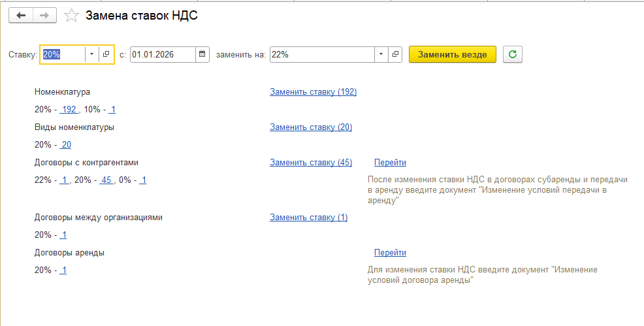
Task: Expand the replace-with 22% dropdown
Action: [381, 55]
